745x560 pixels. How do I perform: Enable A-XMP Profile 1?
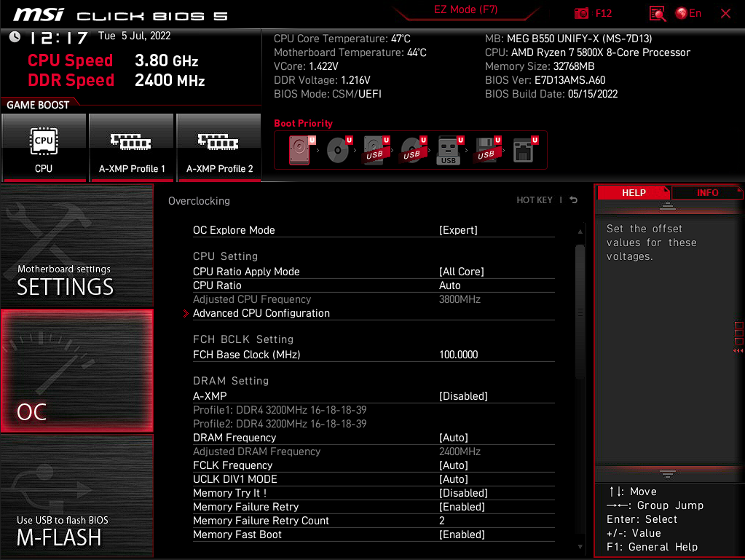tap(132, 147)
